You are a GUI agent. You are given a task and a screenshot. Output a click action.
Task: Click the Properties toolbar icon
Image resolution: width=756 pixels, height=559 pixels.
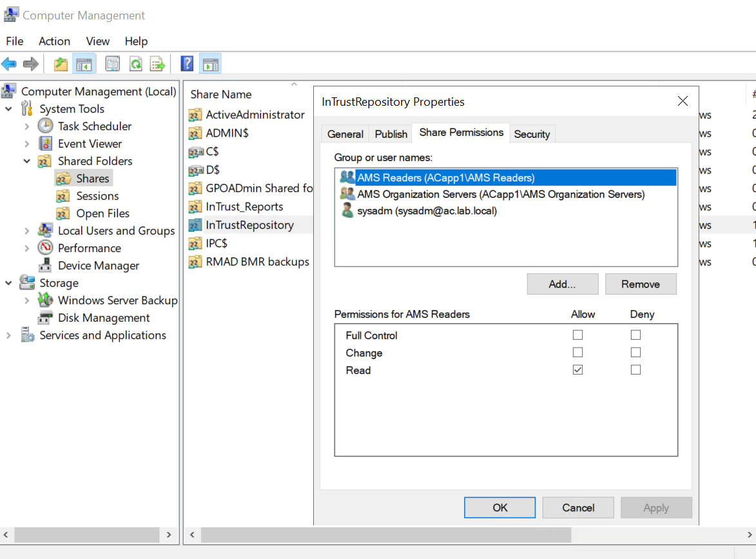pyautogui.click(x=112, y=64)
